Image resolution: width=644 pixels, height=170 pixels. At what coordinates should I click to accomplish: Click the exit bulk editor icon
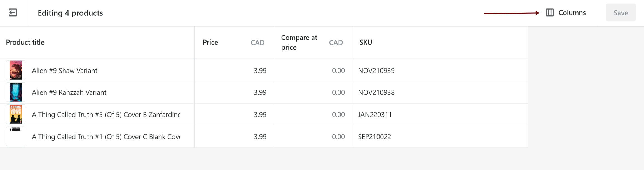[13, 13]
